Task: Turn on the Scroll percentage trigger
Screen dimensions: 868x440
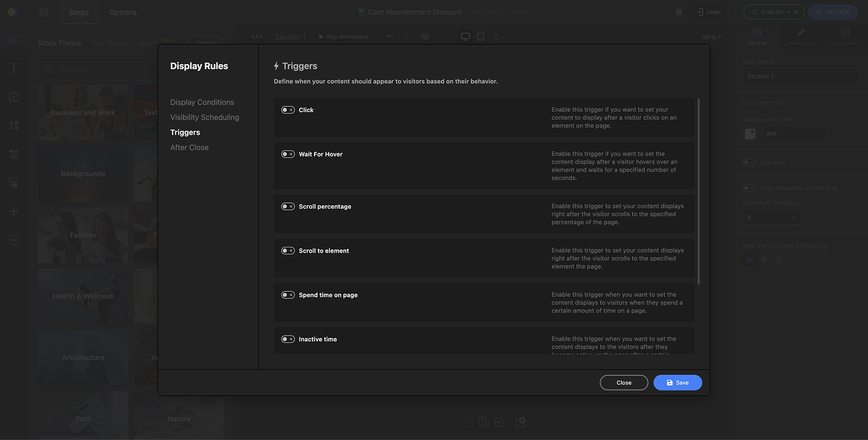Action: point(288,206)
